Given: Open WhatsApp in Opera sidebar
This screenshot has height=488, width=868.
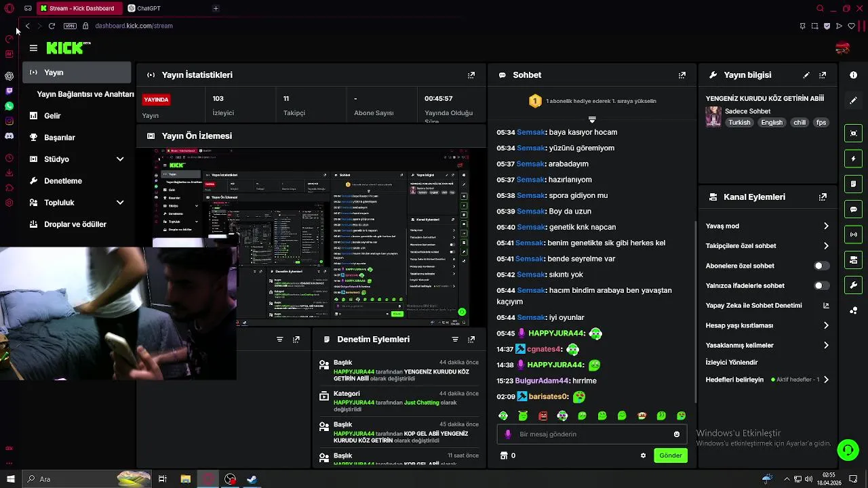Looking at the screenshot, I should pos(9,106).
